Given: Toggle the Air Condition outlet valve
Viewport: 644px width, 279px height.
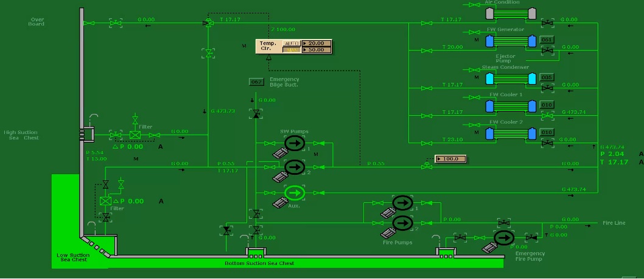Looking at the screenshot, I should [x=548, y=23].
